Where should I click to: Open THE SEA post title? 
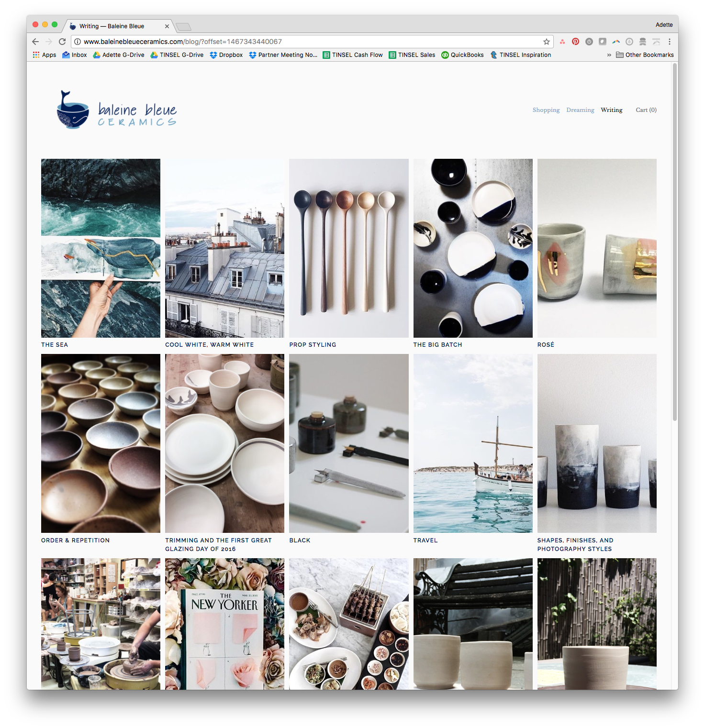[55, 345]
